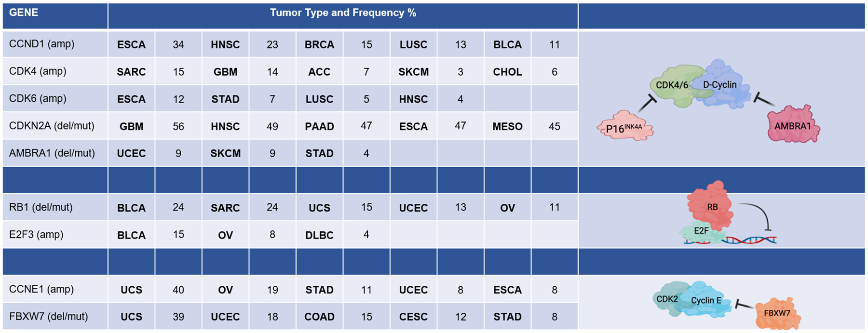Image resolution: width=868 pixels, height=333 pixels.
Task: Click the pink P16INK4A protein illustration
Action: coord(624,126)
